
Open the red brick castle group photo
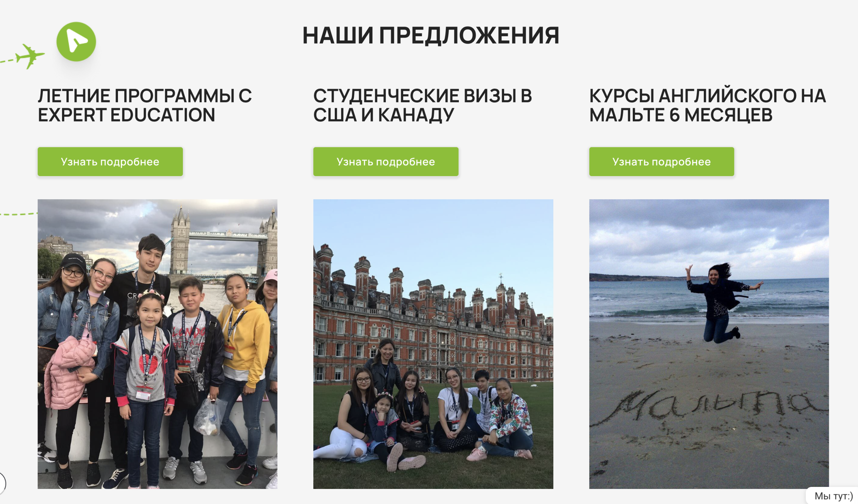click(433, 344)
